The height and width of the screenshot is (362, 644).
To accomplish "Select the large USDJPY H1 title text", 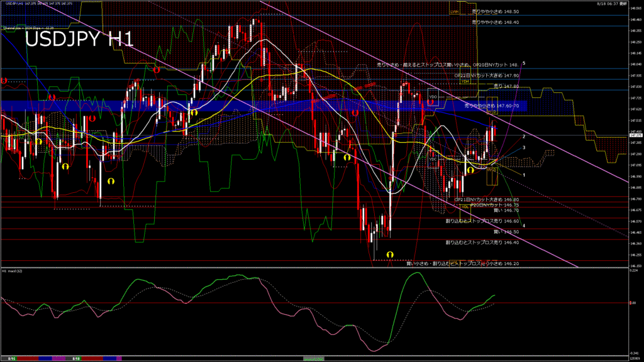I will (79, 40).
